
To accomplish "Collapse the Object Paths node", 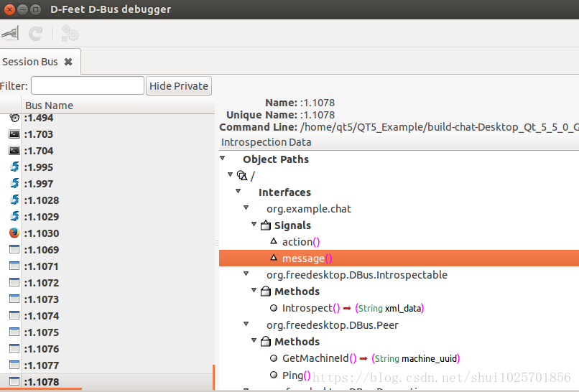I will 223,159.
